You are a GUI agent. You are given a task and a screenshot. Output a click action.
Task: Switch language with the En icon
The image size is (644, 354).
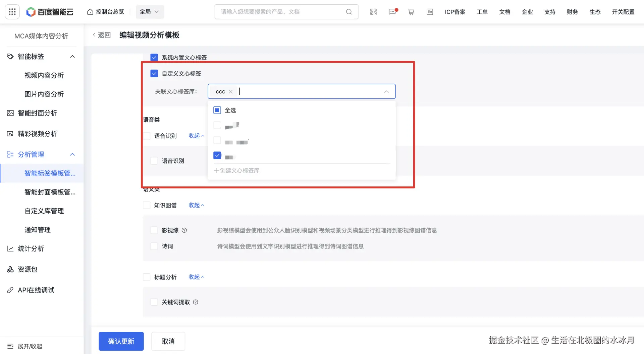(x=430, y=12)
